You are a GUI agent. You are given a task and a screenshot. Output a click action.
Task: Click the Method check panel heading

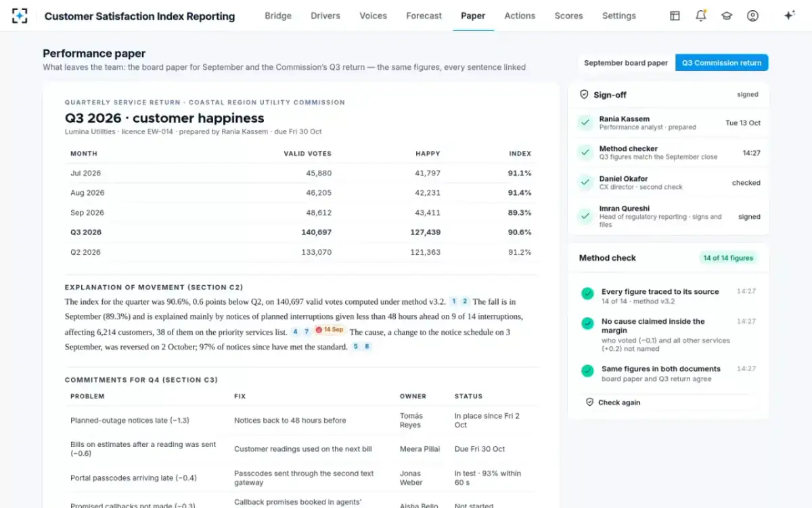(608, 258)
